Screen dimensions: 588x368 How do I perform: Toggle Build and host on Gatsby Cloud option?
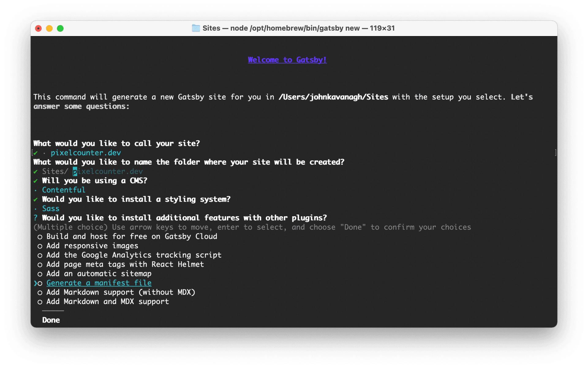click(x=127, y=236)
